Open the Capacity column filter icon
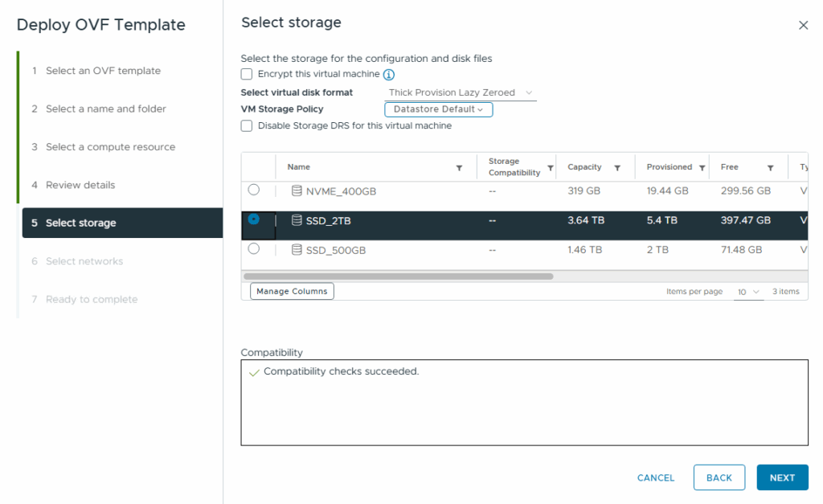This screenshot has width=823, height=504. click(x=617, y=168)
